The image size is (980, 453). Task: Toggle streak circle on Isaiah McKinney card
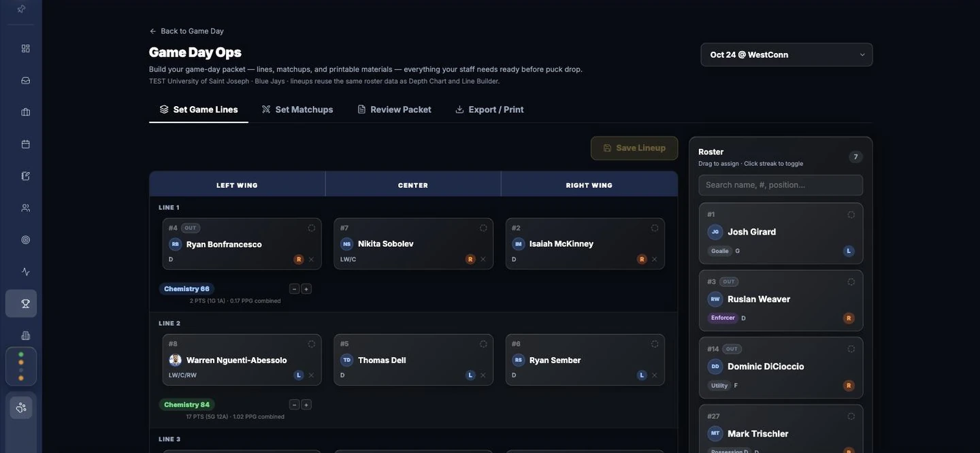tap(655, 228)
